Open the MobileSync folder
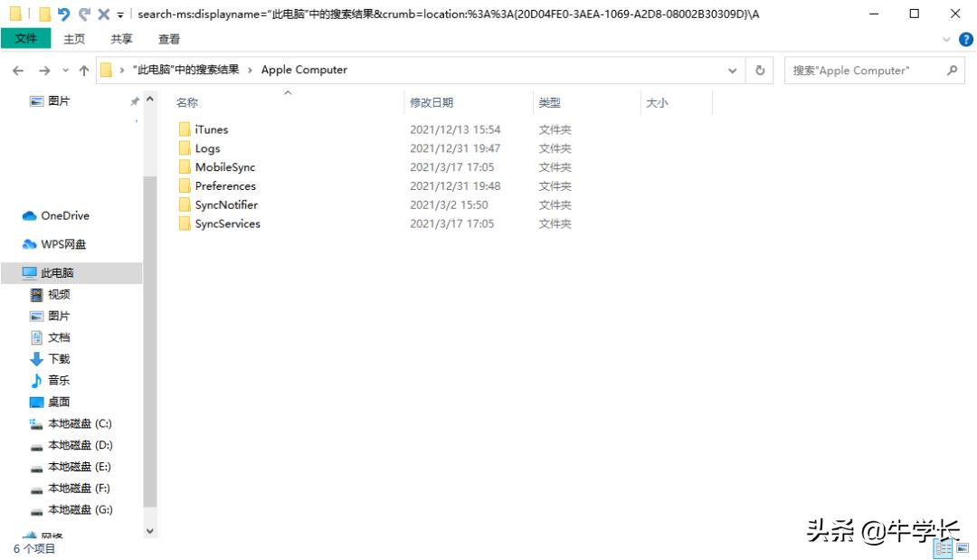 coord(224,166)
